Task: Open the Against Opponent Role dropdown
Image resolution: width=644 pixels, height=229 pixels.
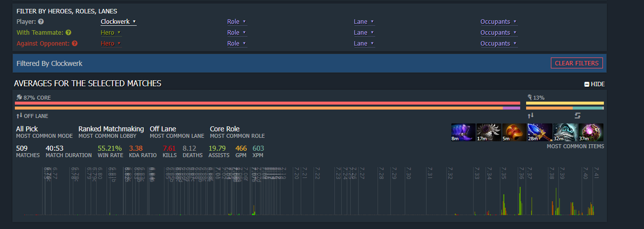Action: click(x=237, y=43)
